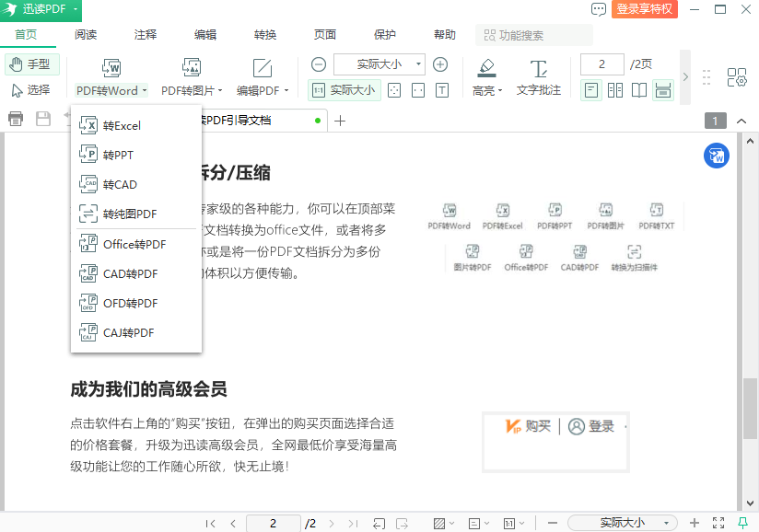Click the fit width icon in toolbar
The image size is (759, 532).
[418, 90]
